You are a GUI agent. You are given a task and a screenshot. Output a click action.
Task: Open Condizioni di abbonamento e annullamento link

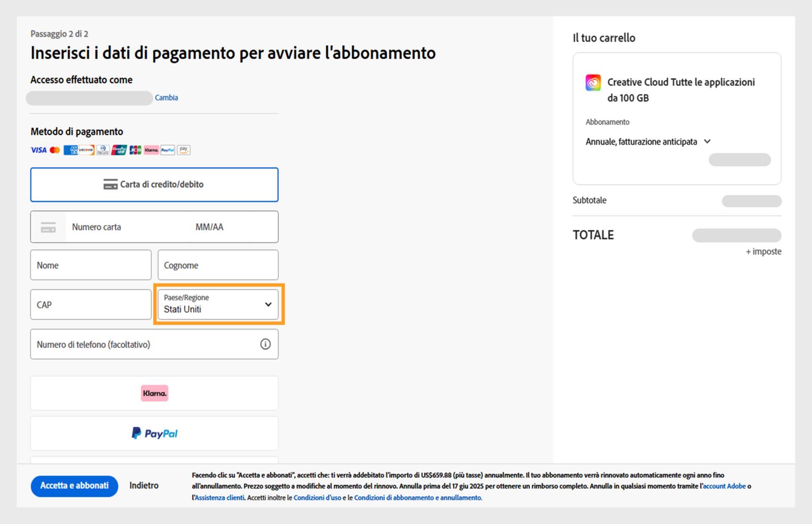[417, 498]
